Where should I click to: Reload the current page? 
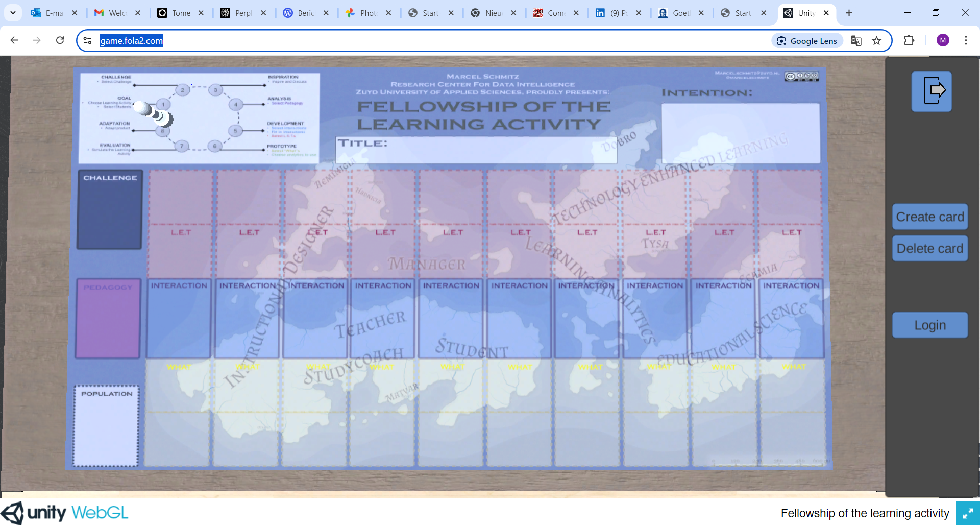click(x=60, y=40)
